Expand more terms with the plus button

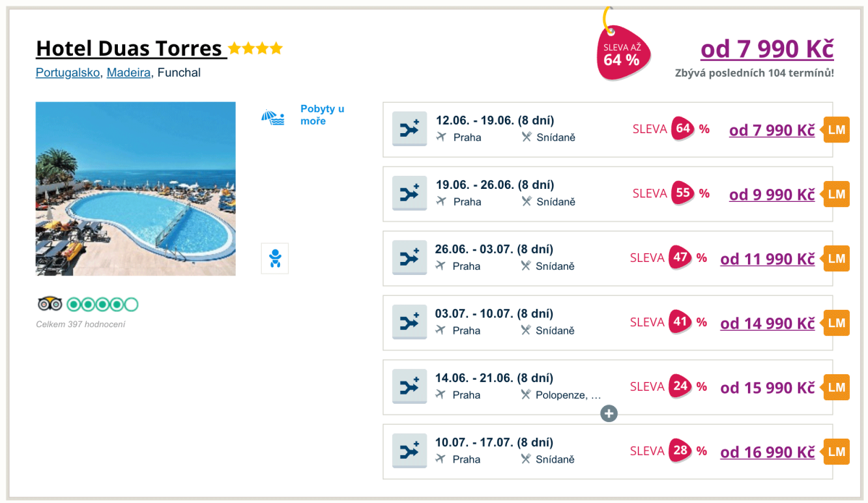[609, 413]
